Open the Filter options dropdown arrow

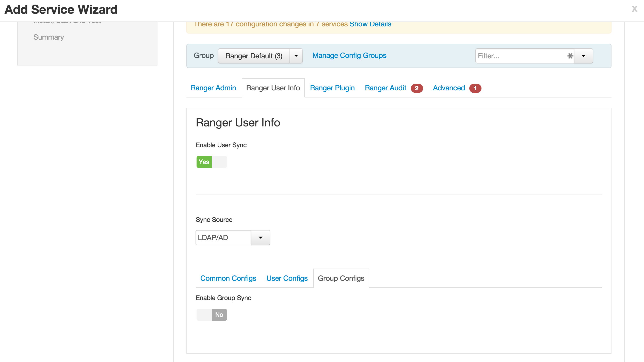[583, 56]
